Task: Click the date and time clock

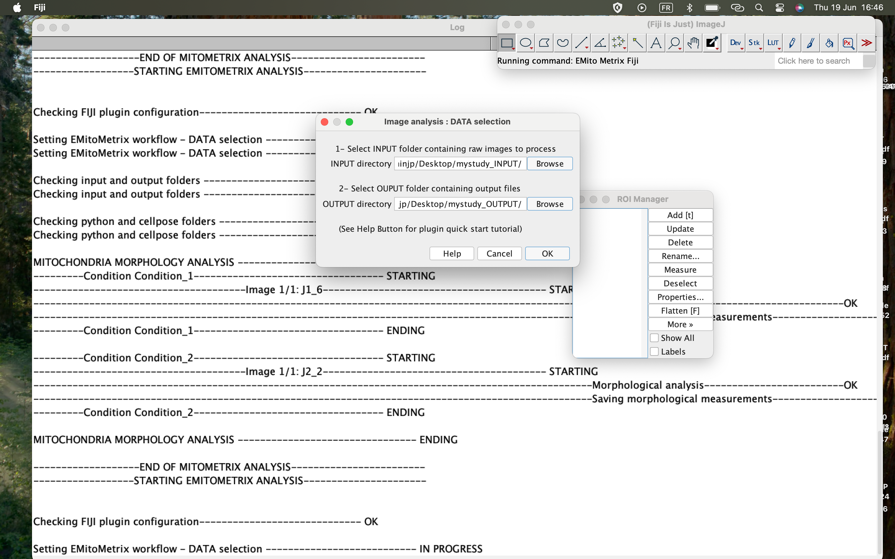Action: (x=848, y=7)
